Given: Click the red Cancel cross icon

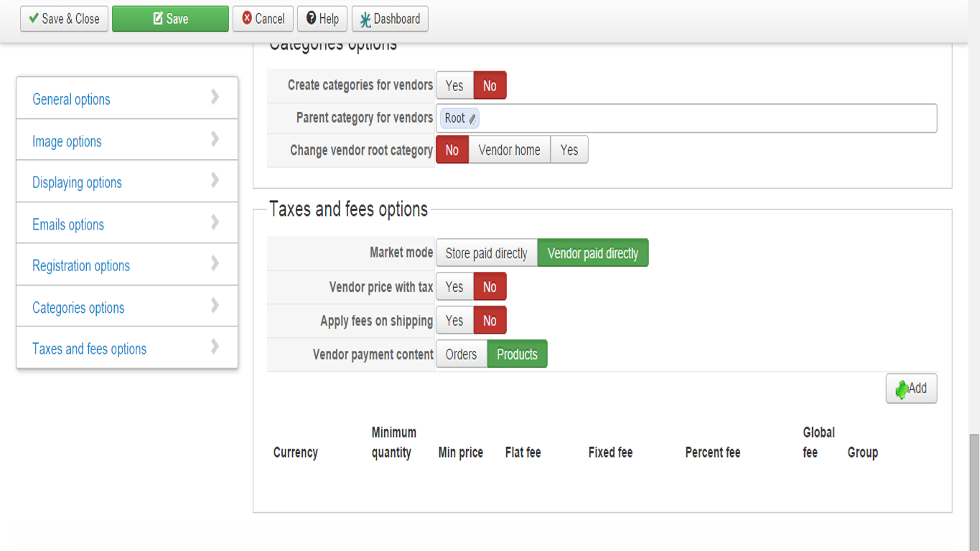Looking at the screenshot, I should (x=247, y=19).
